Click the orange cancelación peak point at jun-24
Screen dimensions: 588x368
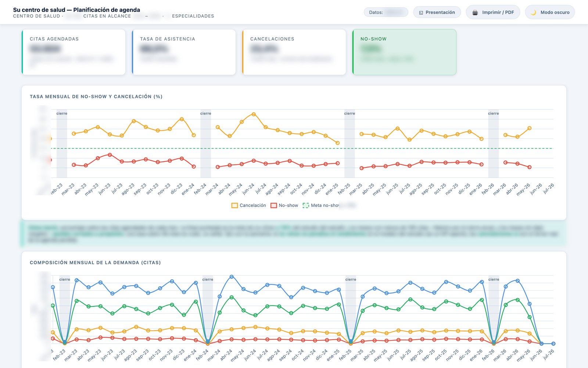[254, 114]
